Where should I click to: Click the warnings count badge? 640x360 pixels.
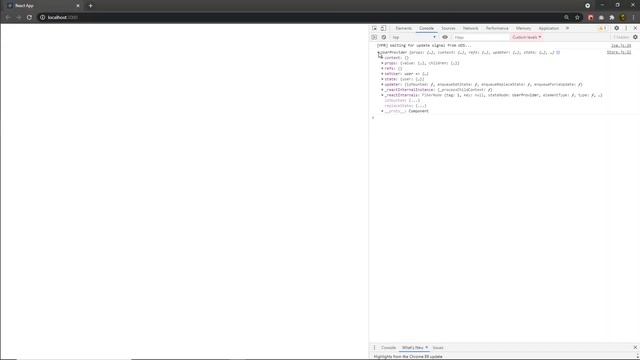(602, 28)
